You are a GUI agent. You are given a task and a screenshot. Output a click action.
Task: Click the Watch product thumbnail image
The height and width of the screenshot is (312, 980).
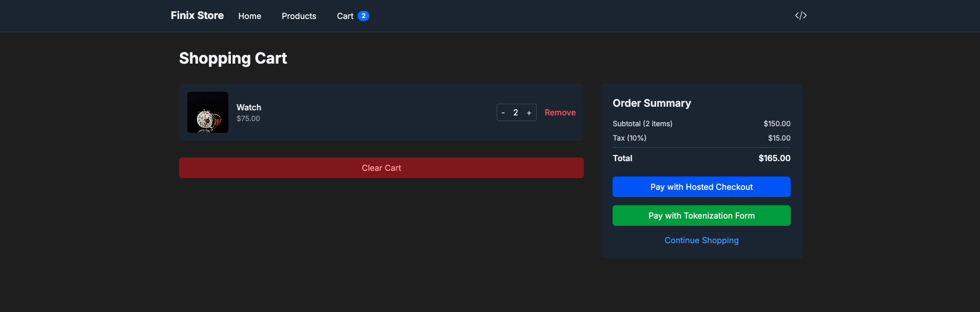click(207, 112)
